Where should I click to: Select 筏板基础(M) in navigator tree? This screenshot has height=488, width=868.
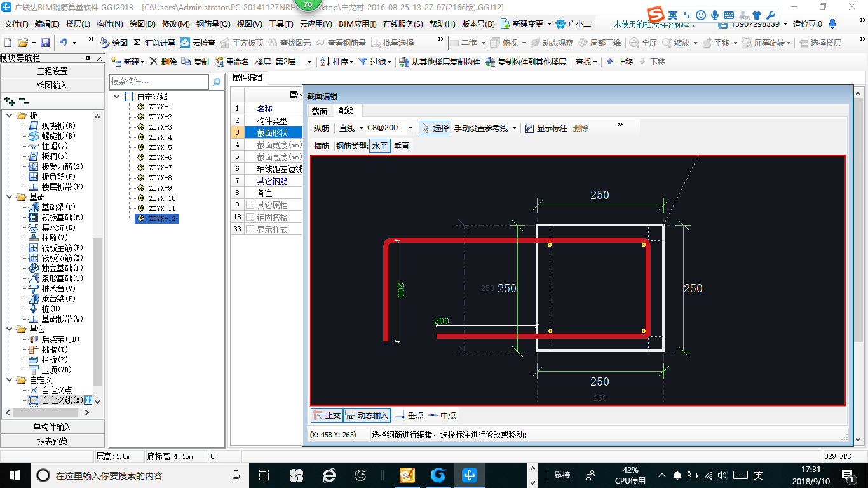(x=56, y=217)
